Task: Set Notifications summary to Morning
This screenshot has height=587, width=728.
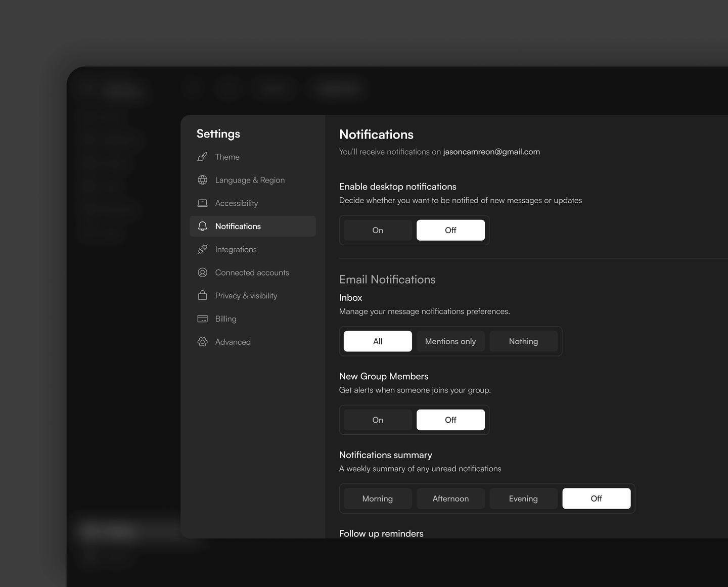Action: [378, 499]
